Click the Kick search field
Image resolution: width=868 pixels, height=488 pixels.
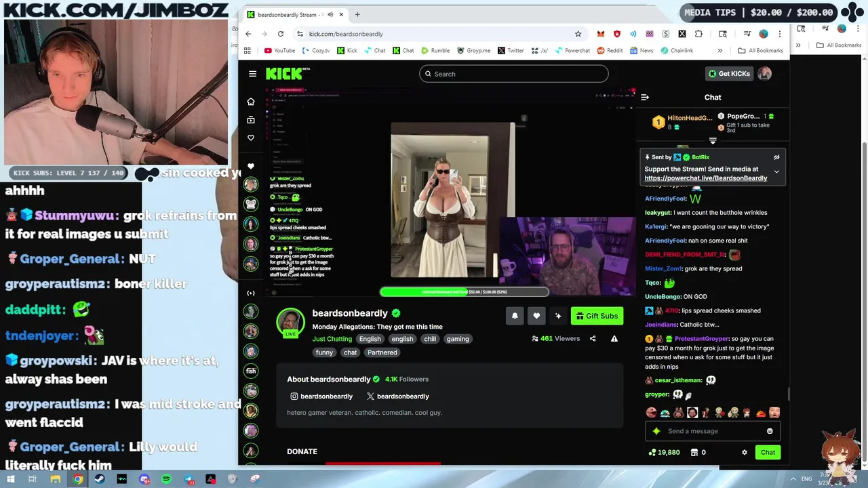pos(513,74)
